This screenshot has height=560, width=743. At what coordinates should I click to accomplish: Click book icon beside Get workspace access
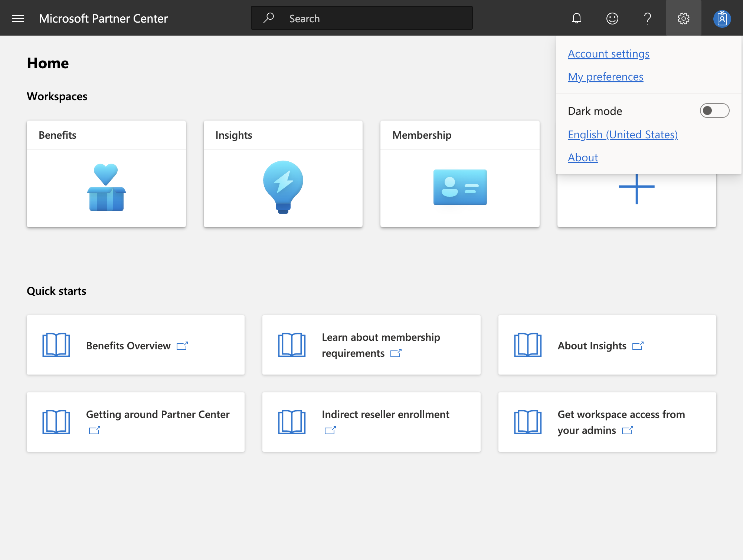(528, 422)
